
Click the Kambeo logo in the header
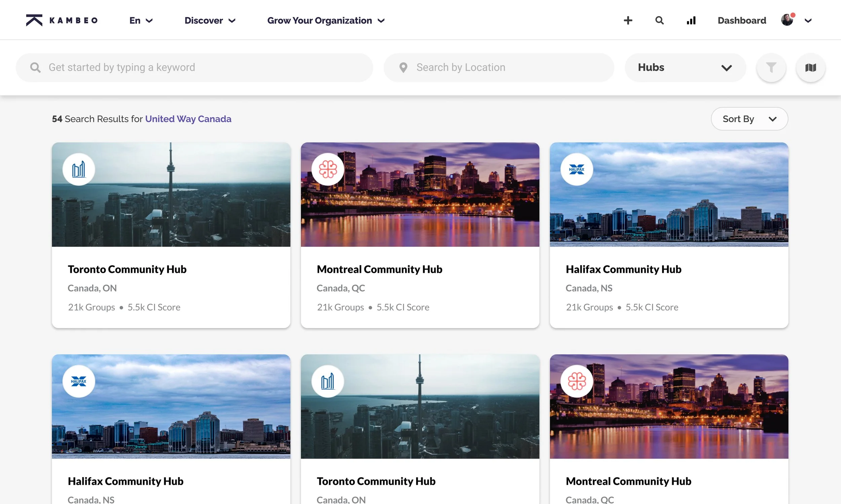point(61,20)
